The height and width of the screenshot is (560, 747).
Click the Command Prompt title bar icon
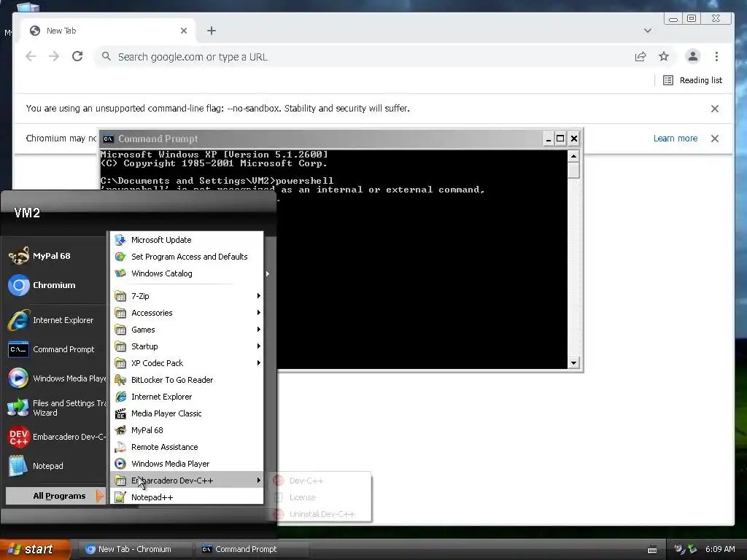pyautogui.click(x=108, y=139)
